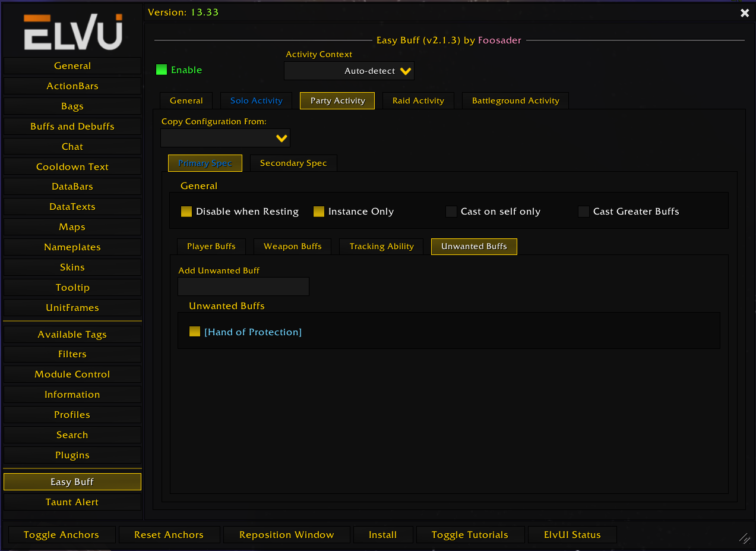The width and height of the screenshot is (756, 551).
Task: Click the Add Unwanted Buff input field
Action: (243, 286)
